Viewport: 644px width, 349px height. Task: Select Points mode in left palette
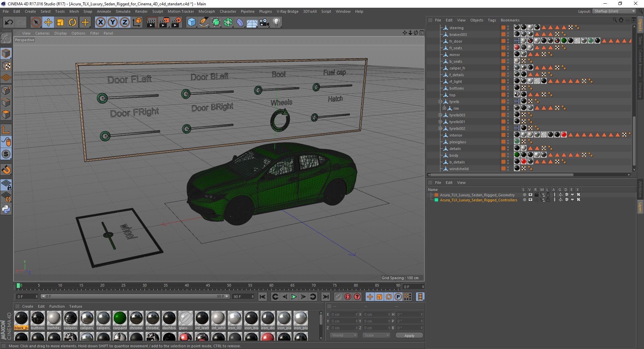[x=6, y=90]
